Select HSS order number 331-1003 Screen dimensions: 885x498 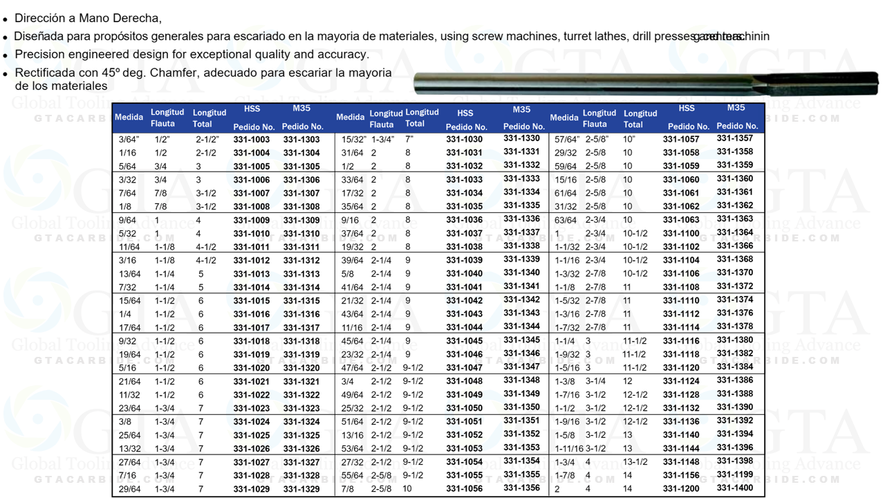252,140
